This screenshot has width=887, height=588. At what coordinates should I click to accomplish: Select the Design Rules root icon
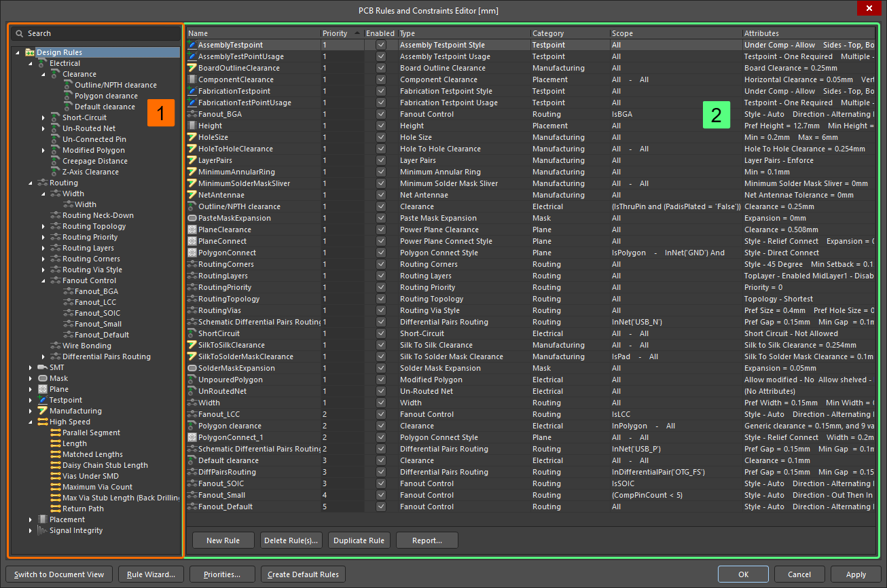tap(29, 52)
